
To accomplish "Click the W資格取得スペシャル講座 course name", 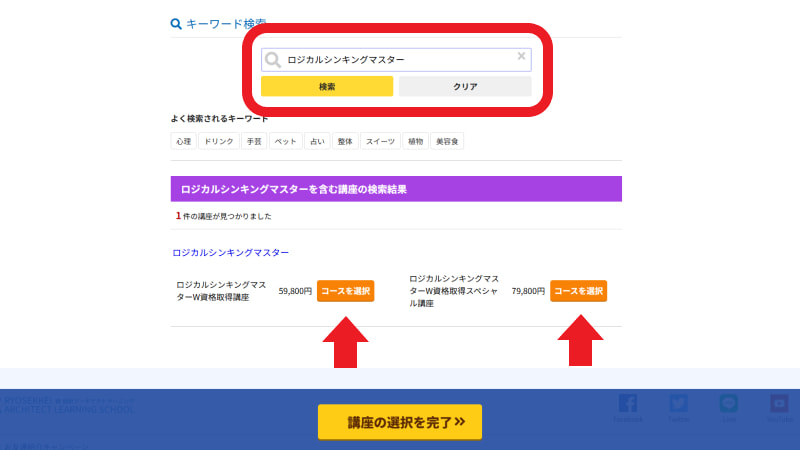I will click(x=454, y=291).
